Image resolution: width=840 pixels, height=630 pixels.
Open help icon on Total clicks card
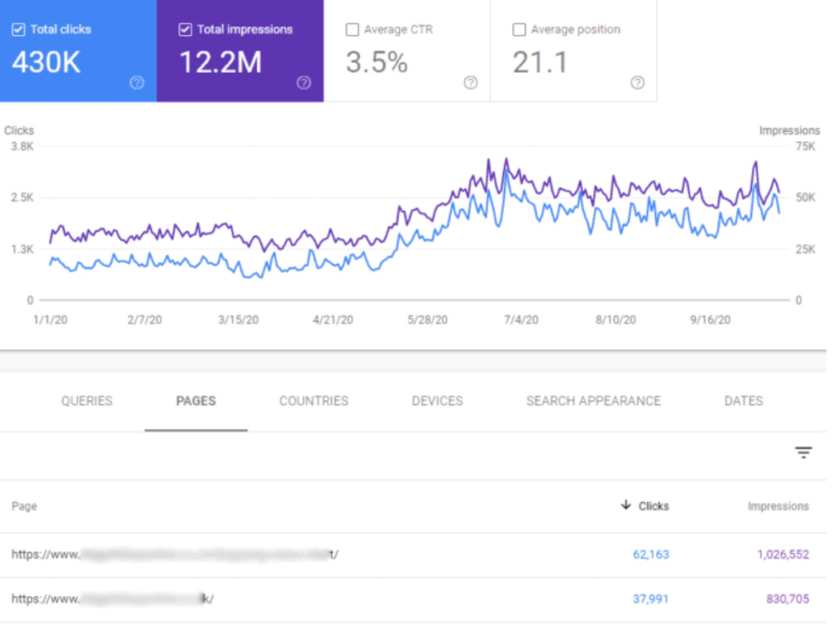(x=137, y=83)
